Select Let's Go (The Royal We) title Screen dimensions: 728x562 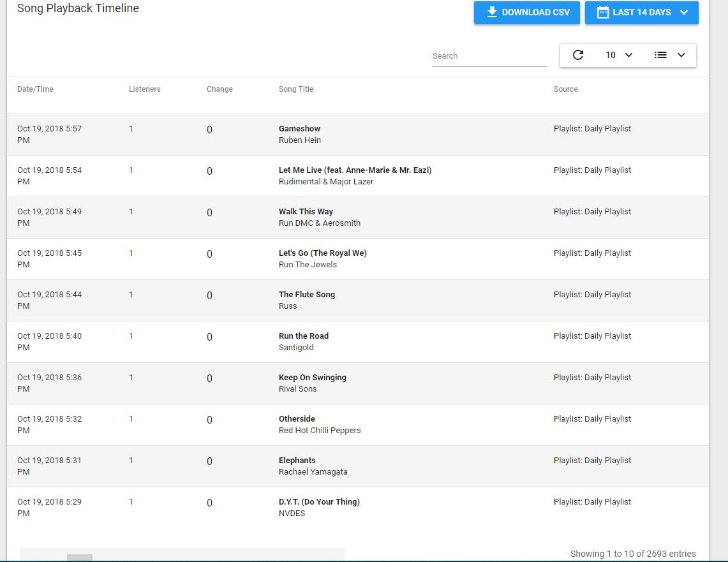(323, 253)
